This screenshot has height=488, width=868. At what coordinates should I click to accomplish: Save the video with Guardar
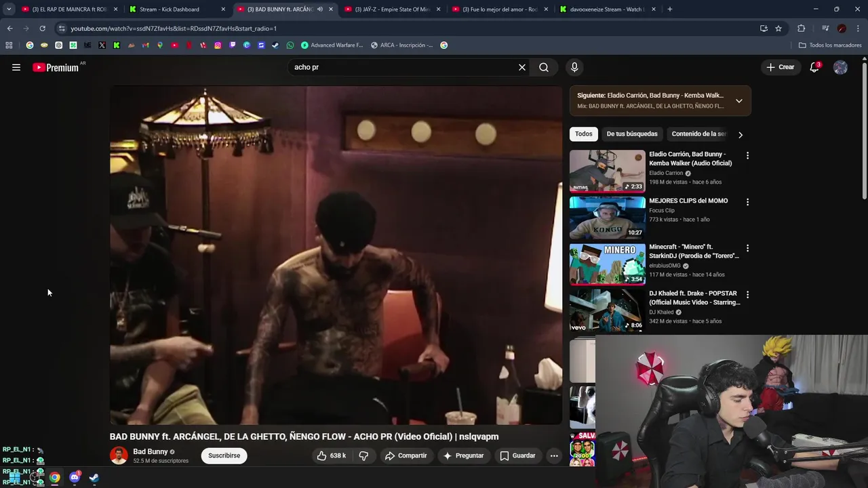click(518, 455)
